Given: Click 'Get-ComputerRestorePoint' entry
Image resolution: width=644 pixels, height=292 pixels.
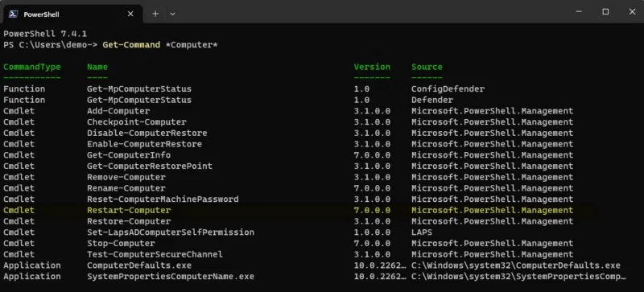Looking at the screenshot, I should click(x=150, y=167).
